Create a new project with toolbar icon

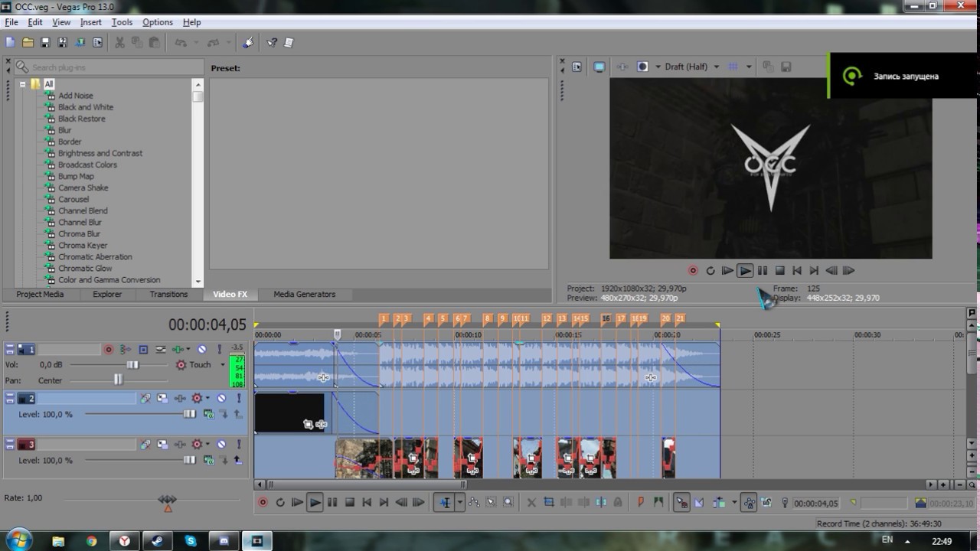(10, 43)
